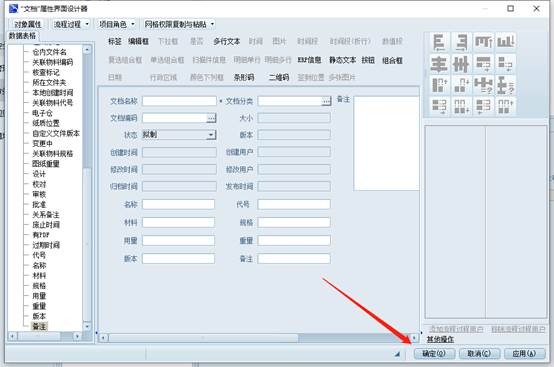Click the tree scrollbar down arrow
The width and height of the screenshot is (554, 367).
click(x=87, y=326)
